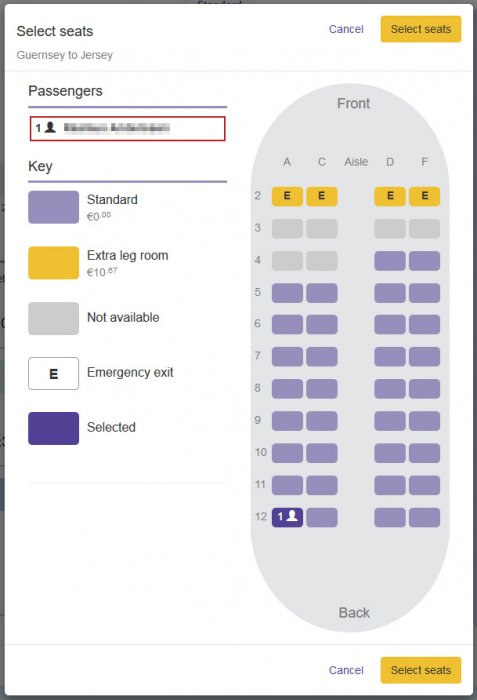Choose standard seat 4D

click(x=390, y=261)
